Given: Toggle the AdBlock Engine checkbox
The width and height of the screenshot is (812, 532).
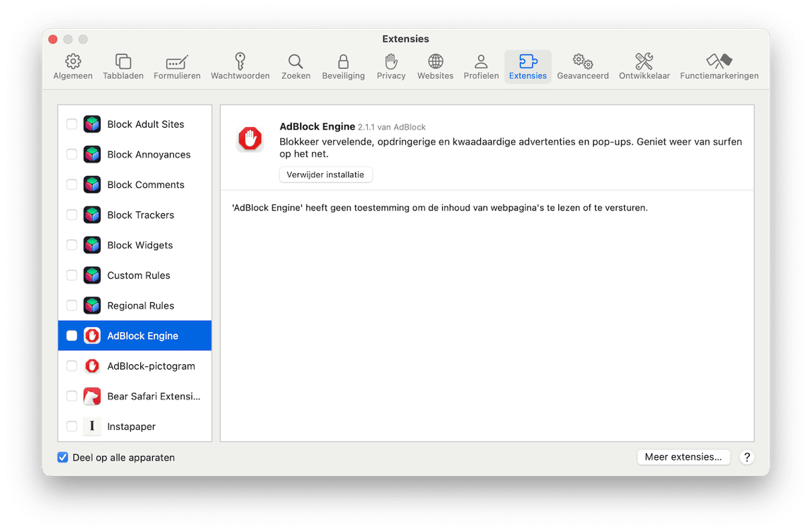Looking at the screenshot, I should point(71,336).
